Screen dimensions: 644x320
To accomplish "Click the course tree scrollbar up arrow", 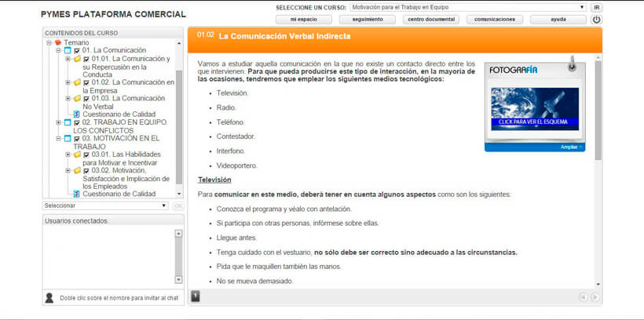I will pyautogui.click(x=179, y=43).
